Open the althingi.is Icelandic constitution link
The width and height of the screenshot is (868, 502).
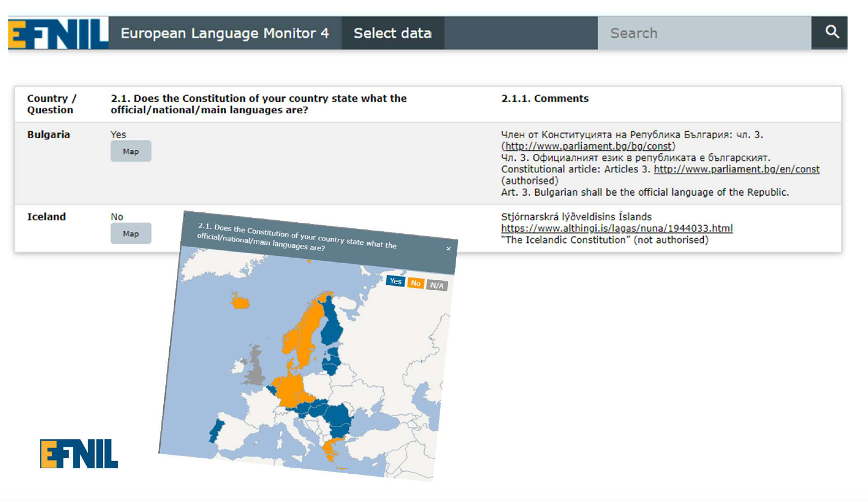point(616,228)
